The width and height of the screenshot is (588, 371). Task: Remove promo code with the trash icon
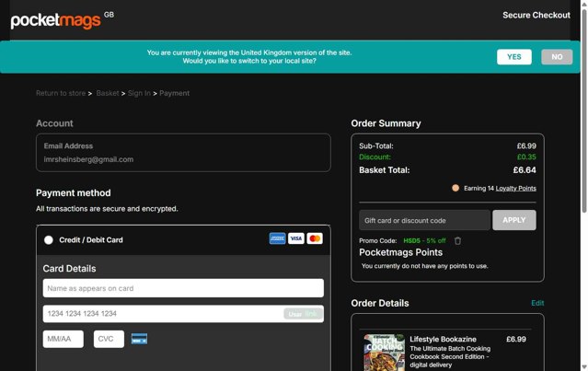point(457,241)
